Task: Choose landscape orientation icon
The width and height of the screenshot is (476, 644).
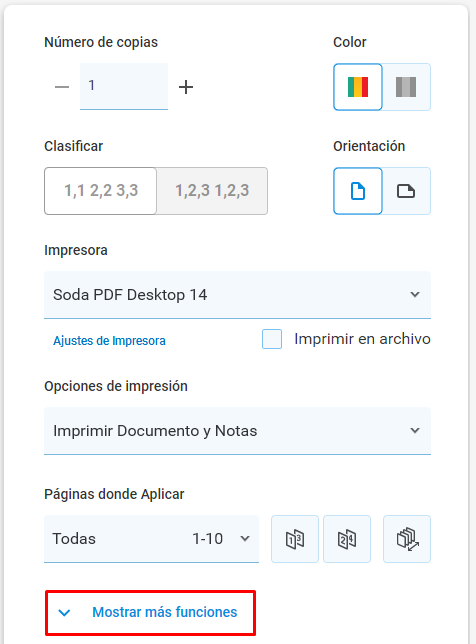Action: click(x=406, y=191)
